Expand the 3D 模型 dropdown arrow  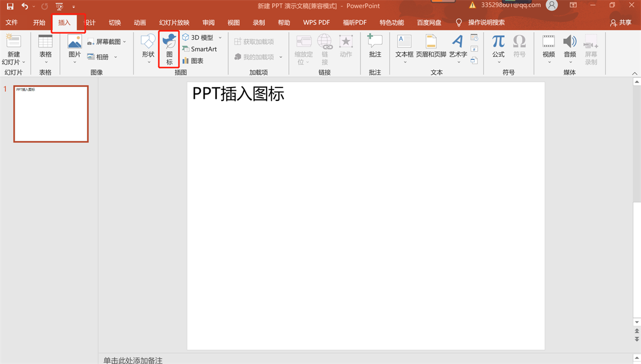pyautogui.click(x=220, y=38)
